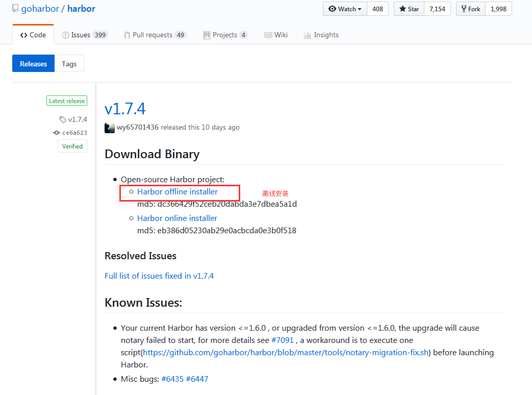Click the Code tab angle-brackets icon
The width and height of the screenshot is (532, 395).
(x=24, y=35)
